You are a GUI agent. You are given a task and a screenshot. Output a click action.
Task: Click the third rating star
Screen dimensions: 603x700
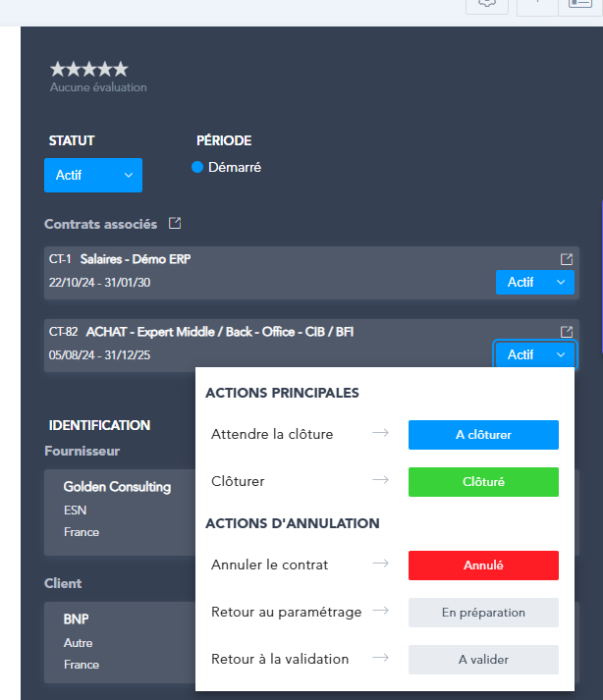point(89,69)
